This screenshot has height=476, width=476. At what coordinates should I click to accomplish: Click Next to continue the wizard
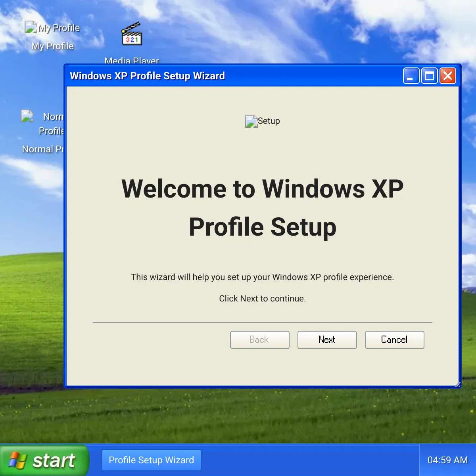[327, 340]
